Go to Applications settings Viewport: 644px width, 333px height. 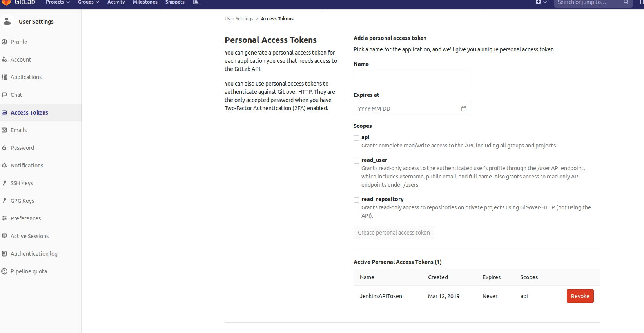pos(26,77)
